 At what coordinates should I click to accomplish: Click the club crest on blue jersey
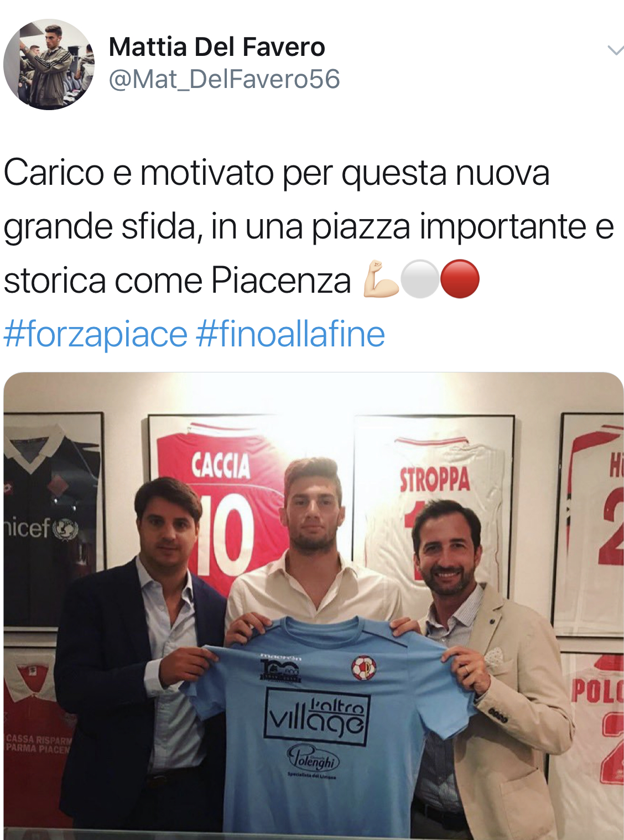[x=363, y=668]
